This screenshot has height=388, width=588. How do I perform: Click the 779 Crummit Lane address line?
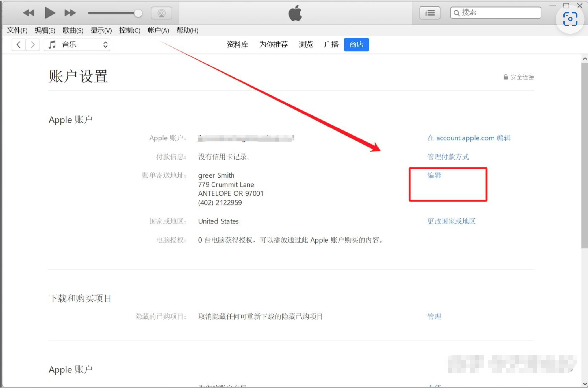pos(226,184)
